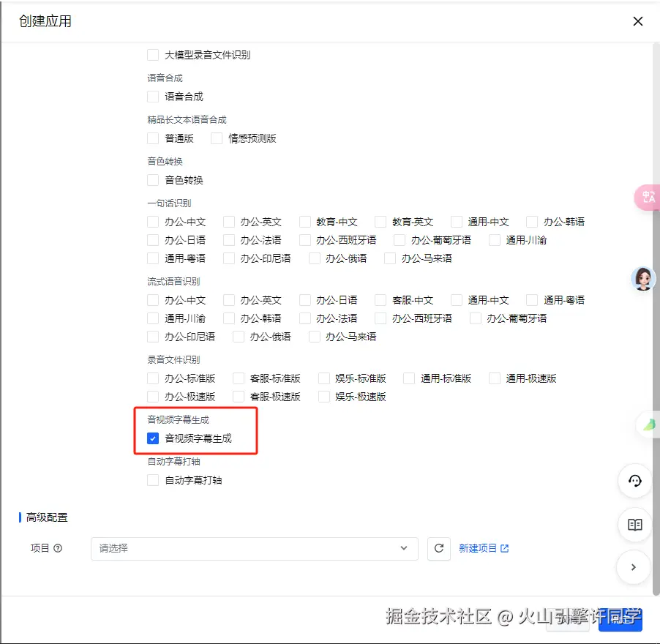
Task: Enable the 音色转换 checkbox
Action: (x=153, y=180)
